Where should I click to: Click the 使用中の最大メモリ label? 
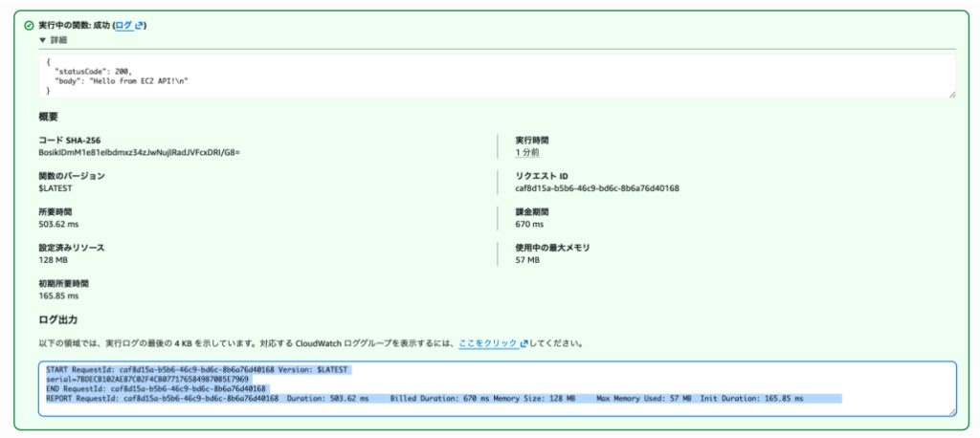point(552,248)
